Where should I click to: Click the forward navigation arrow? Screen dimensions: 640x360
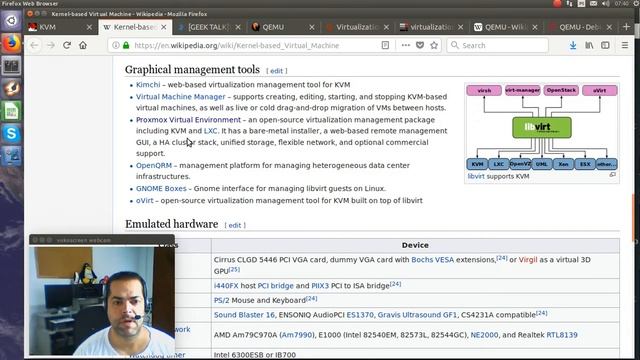[x=51, y=45]
